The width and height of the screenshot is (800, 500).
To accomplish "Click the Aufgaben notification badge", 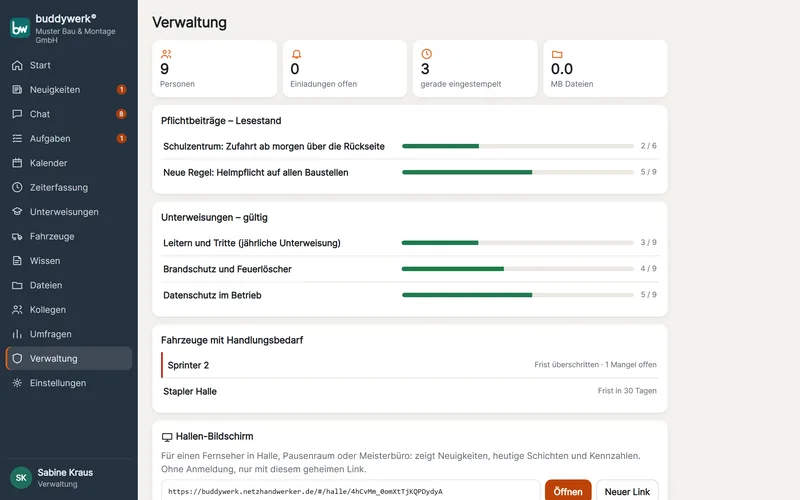I will click(121, 139).
